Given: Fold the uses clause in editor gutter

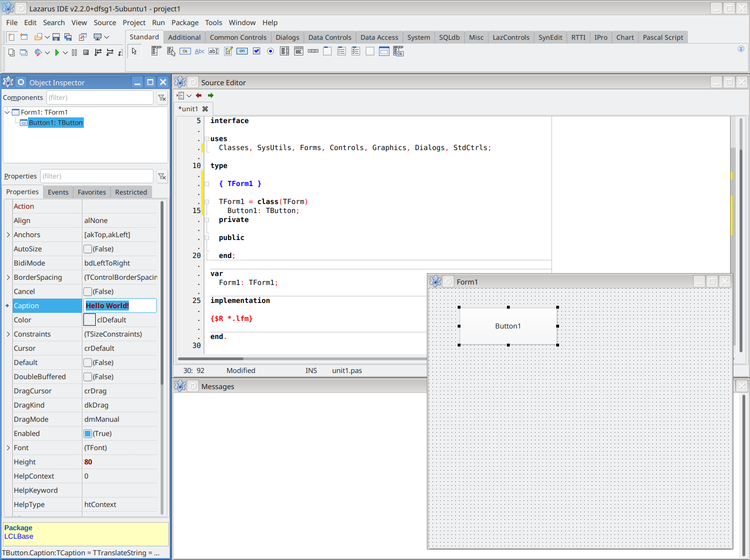Looking at the screenshot, I should (207, 139).
